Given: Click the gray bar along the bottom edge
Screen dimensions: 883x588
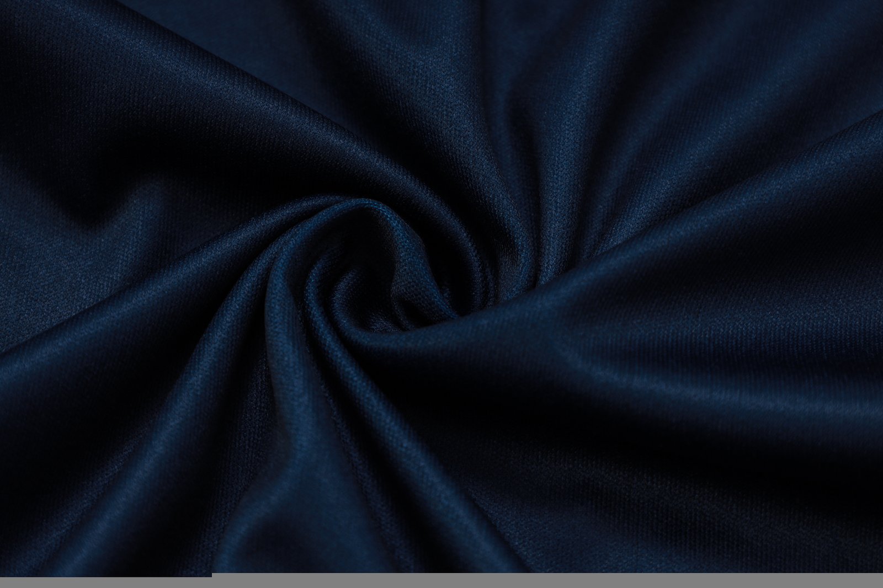Looking at the screenshot, I should point(441,582).
